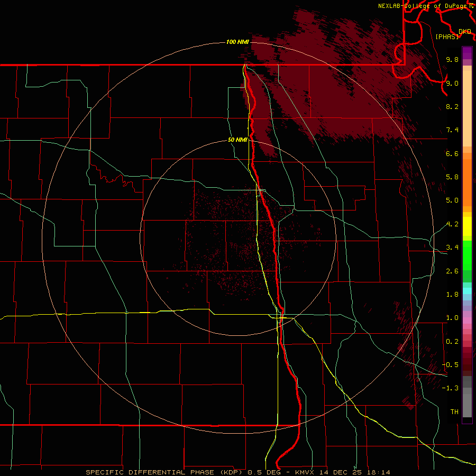Click the 3.4 legend value
This screenshot has width=476, height=476.
pyautogui.click(x=452, y=248)
